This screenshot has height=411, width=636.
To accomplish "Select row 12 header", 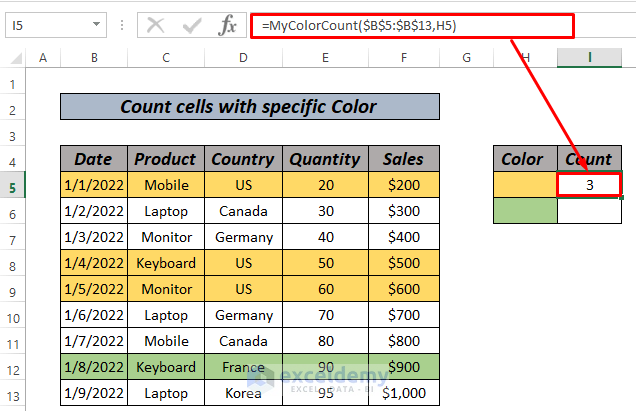I will coord(14,367).
